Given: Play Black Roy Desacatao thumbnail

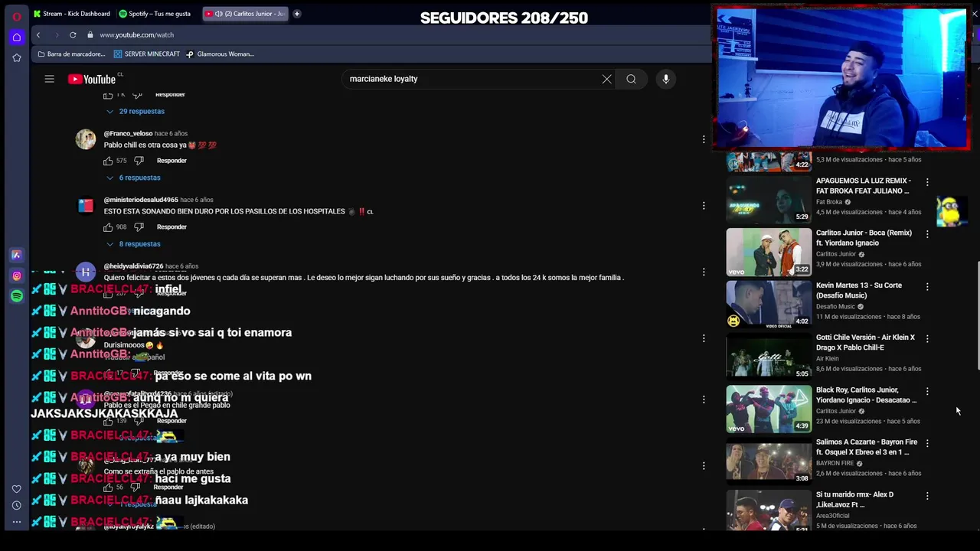Looking at the screenshot, I should pos(769,409).
